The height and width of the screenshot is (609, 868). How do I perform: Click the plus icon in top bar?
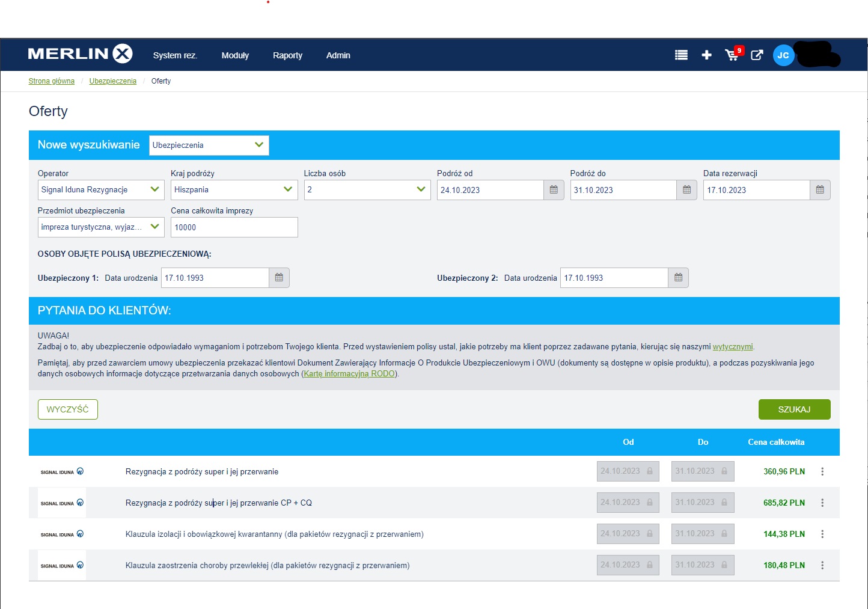[706, 55]
